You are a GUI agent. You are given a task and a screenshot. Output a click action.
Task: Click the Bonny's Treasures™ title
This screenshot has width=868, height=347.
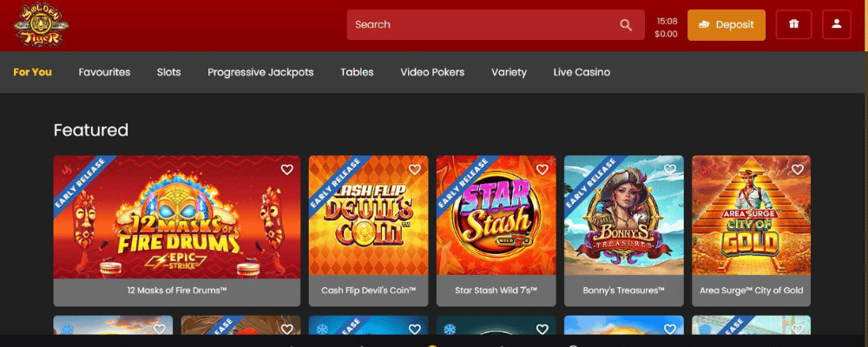(x=624, y=290)
